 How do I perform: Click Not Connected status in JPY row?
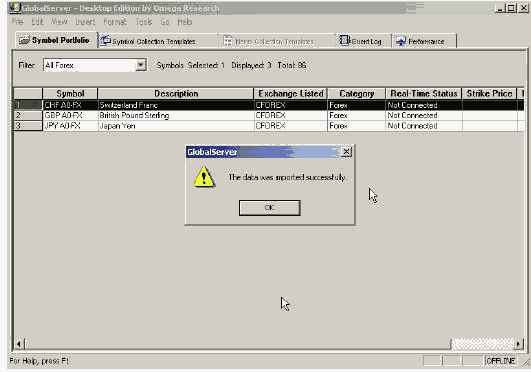(424, 126)
